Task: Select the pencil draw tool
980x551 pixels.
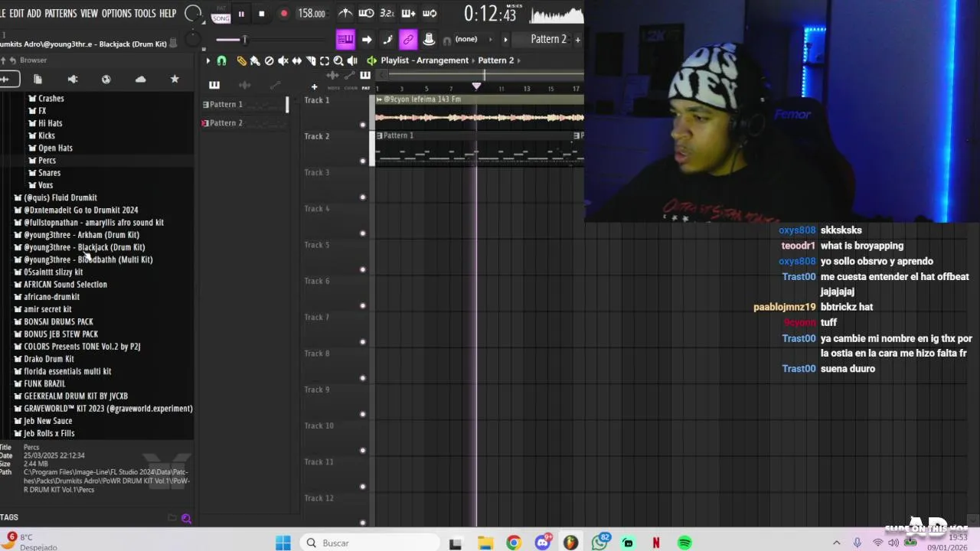Action: click(x=242, y=60)
